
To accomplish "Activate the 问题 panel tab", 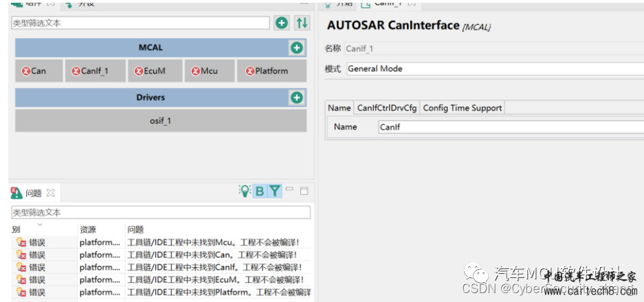I will tap(33, 193).
